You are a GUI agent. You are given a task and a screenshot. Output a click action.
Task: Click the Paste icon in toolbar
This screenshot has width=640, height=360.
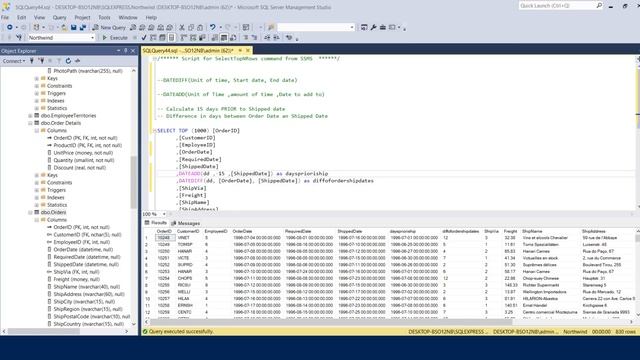(x=200, y=27)
